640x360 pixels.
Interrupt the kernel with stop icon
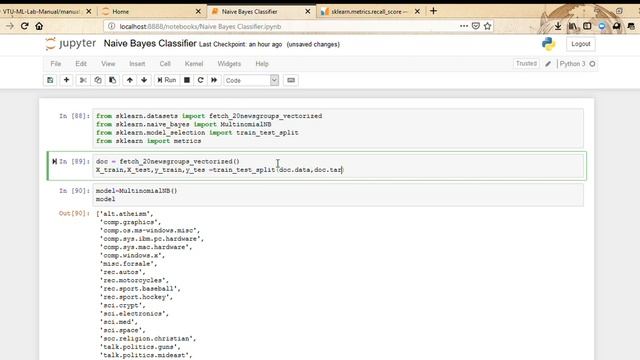pyautogui.click(x=187, y=80)
